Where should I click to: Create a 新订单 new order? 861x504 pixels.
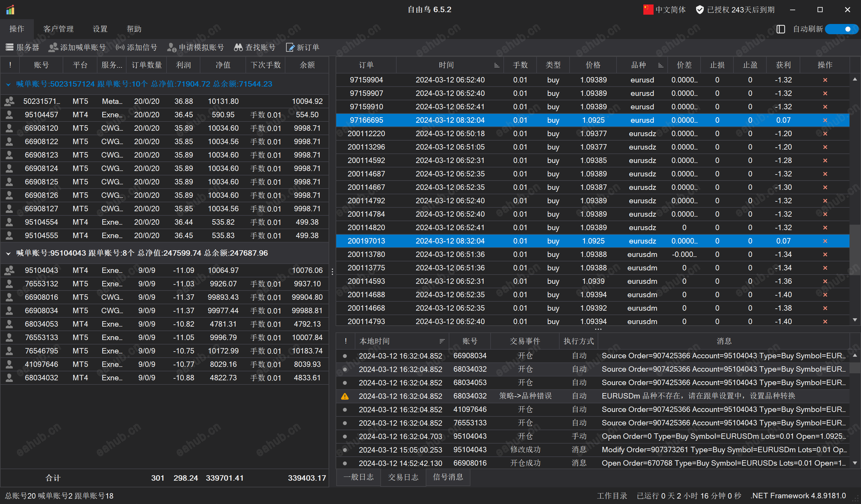tap(290, 47)
